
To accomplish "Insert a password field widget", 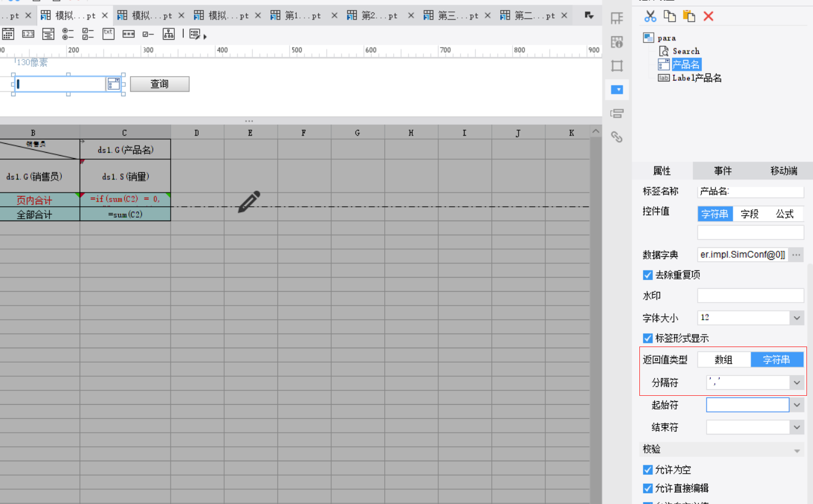I will click(x=128, y=34).
